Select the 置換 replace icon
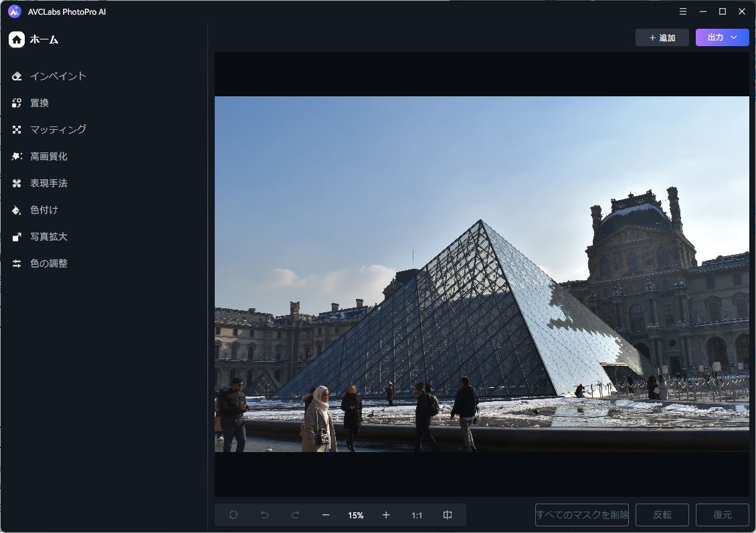The height and width of the screenshot is (533, 756). click(x=17, y=102)
